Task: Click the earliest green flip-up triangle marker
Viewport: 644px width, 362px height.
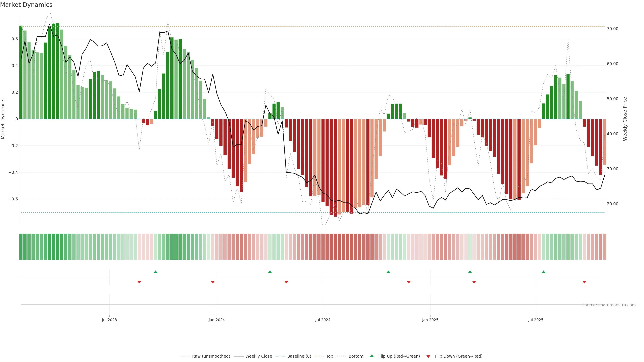Action: (155, 272)
